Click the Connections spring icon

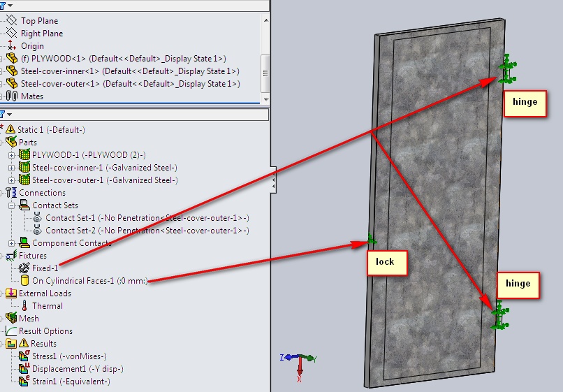coord(11,193)
